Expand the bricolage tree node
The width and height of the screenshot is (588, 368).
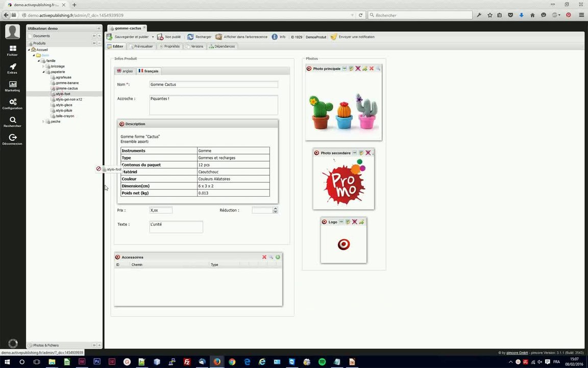43,66
